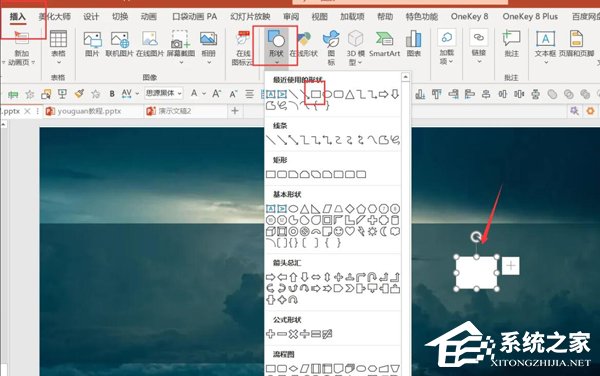Open the 幻灯片放映 slide show tab
Viewport: 600px width, 376px height.
pos(250,16)
